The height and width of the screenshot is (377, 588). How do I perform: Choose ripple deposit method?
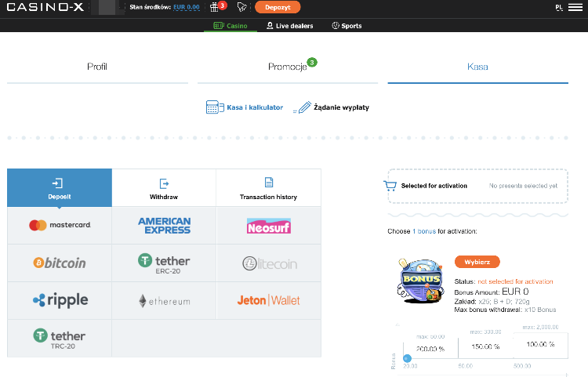pyautogui.click(x=60, y=300)
